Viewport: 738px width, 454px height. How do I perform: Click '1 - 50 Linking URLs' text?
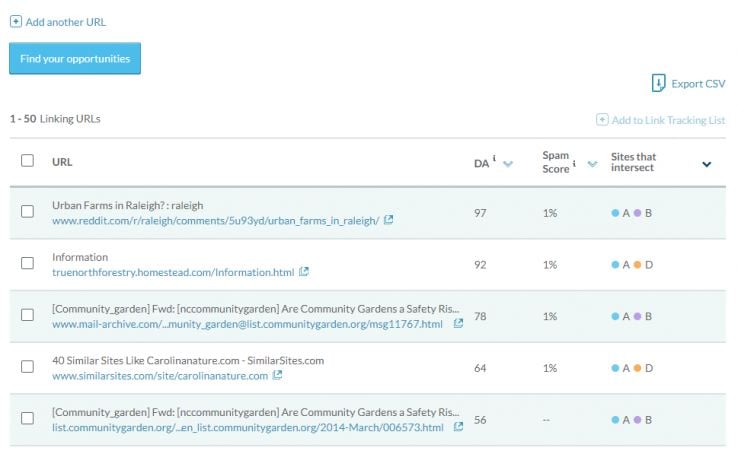pos(55,119)
